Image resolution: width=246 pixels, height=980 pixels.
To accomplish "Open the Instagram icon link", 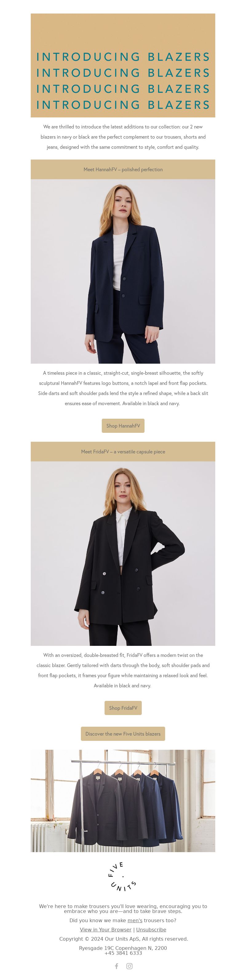I will point(129,966).
